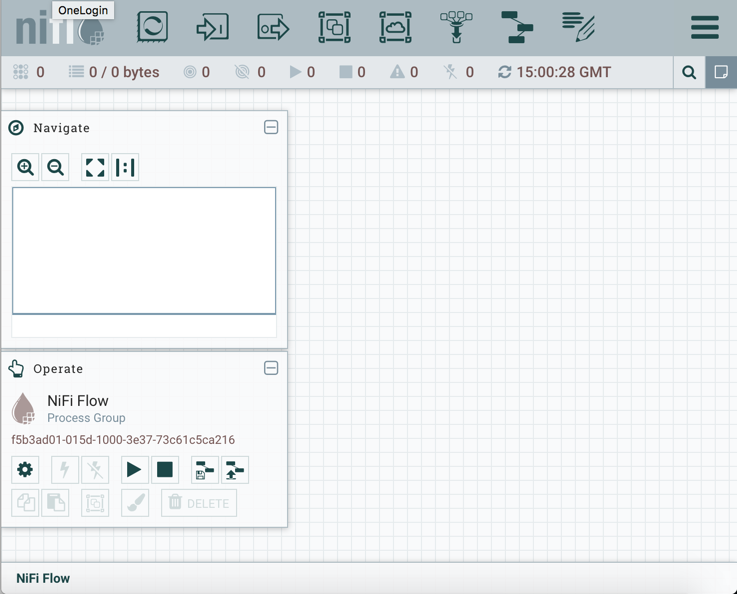Start the flow with play button
737x594 pixels.
tap(133, 470)
